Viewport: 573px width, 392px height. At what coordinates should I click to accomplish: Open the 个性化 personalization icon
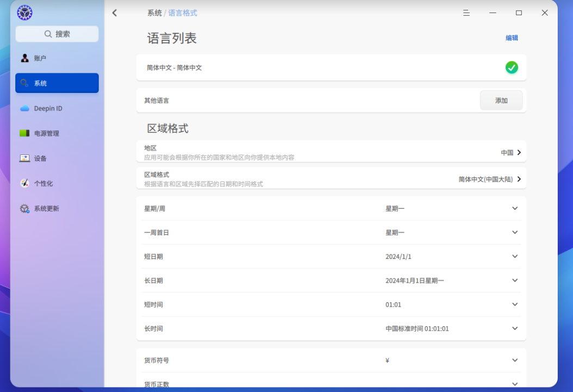click(24, 183)
